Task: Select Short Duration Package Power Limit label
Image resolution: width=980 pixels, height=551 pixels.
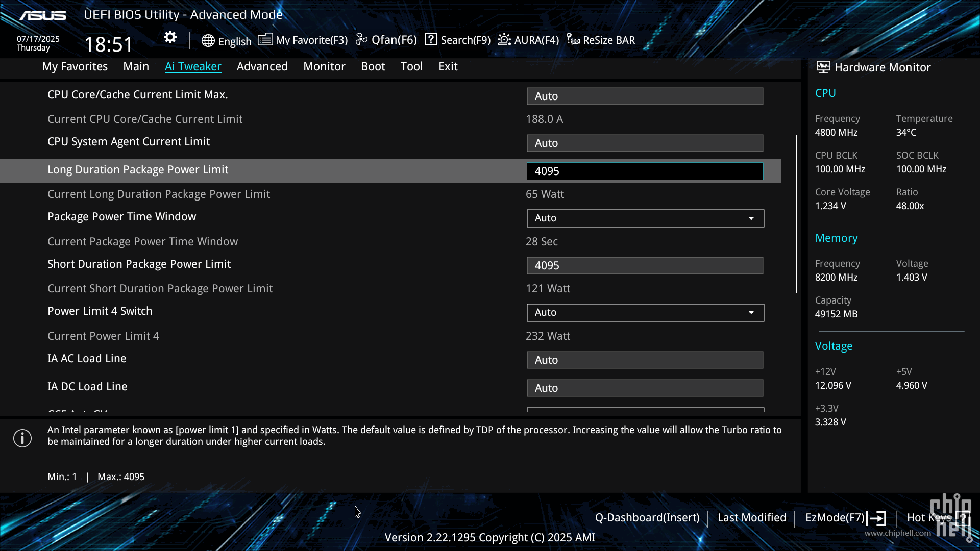Action: tap(139, 264)
